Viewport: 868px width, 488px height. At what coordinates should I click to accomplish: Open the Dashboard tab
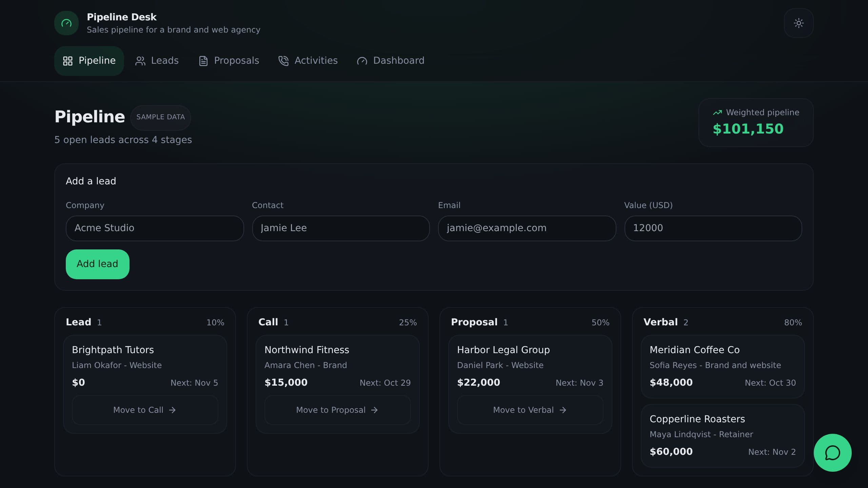pyautogui.click(x=391, y=61)
